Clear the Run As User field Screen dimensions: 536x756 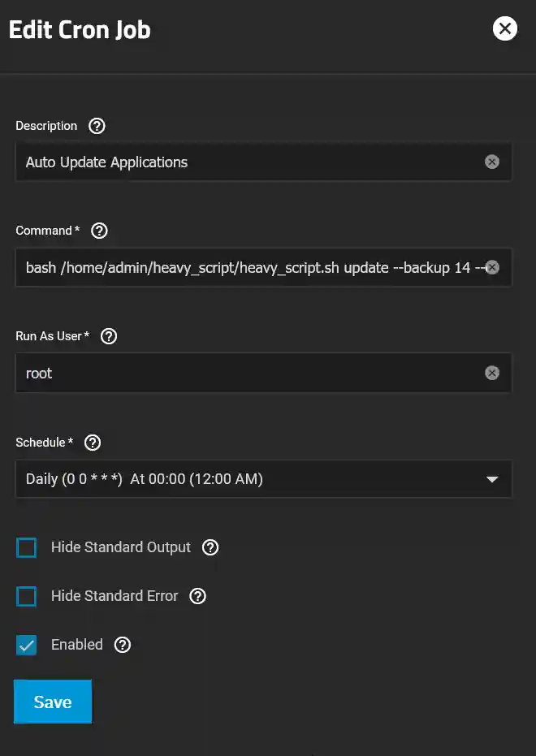pos(492,373)
